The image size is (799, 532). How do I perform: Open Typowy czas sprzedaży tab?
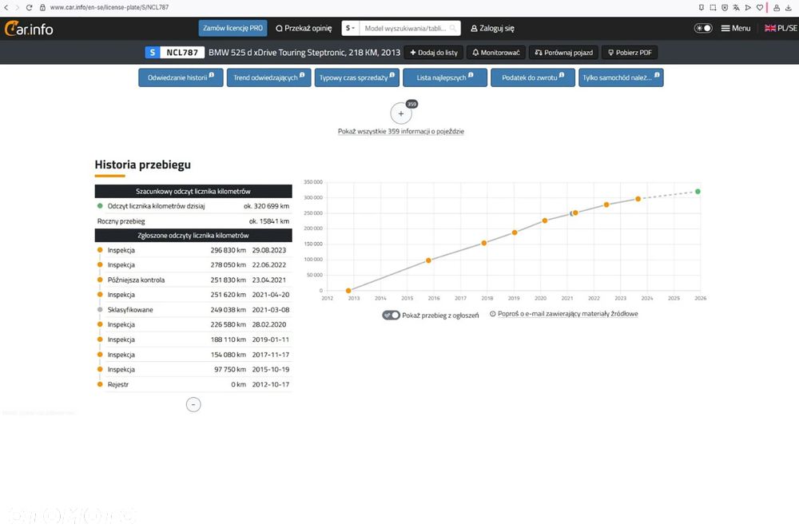pos(356,77)
